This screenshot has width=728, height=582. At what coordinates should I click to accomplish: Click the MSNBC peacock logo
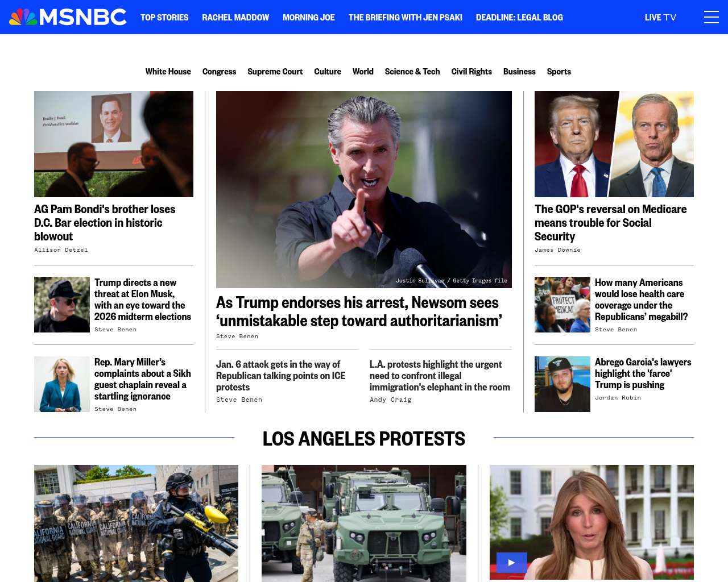tap(68, 17)
